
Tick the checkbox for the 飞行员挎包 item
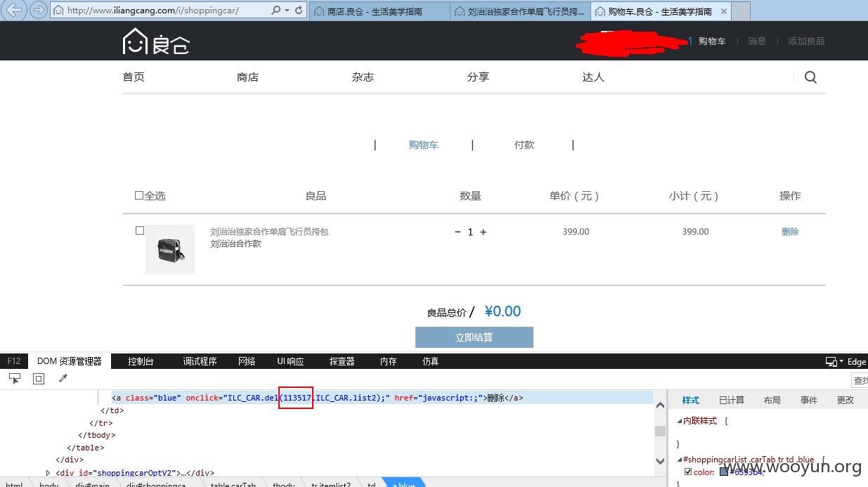(139, 230)
